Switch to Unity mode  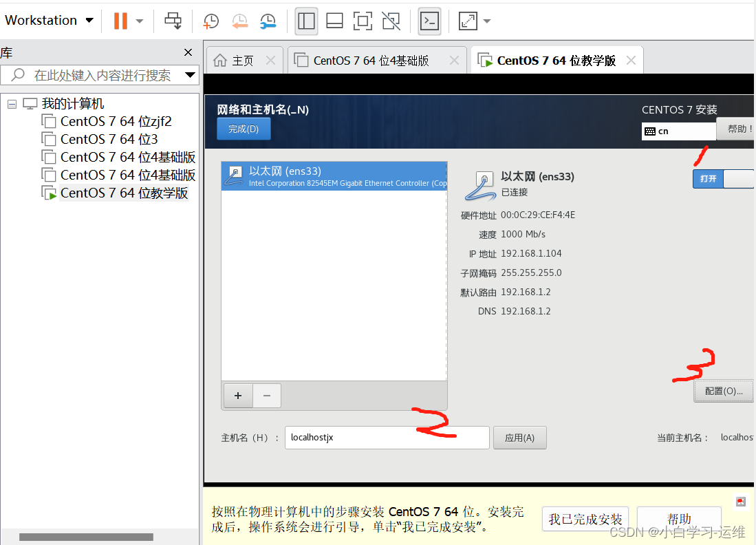coord(391,21)
